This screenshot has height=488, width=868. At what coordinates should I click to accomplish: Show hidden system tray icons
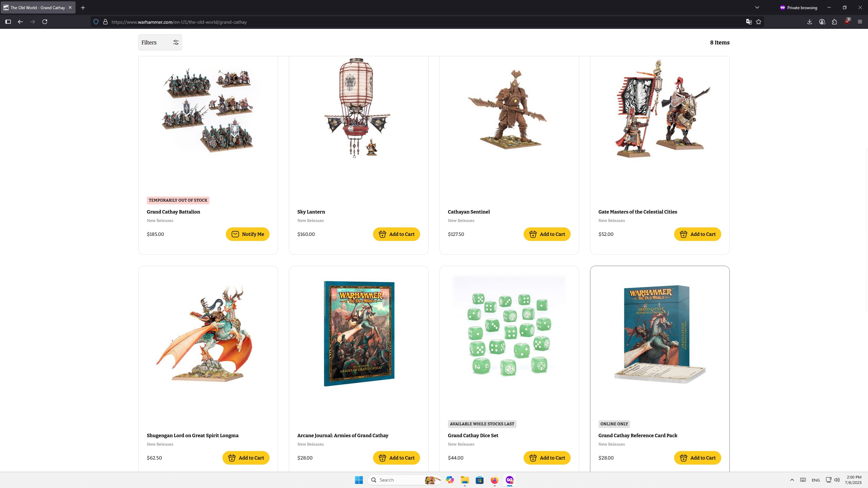click(x=792, y=480)
